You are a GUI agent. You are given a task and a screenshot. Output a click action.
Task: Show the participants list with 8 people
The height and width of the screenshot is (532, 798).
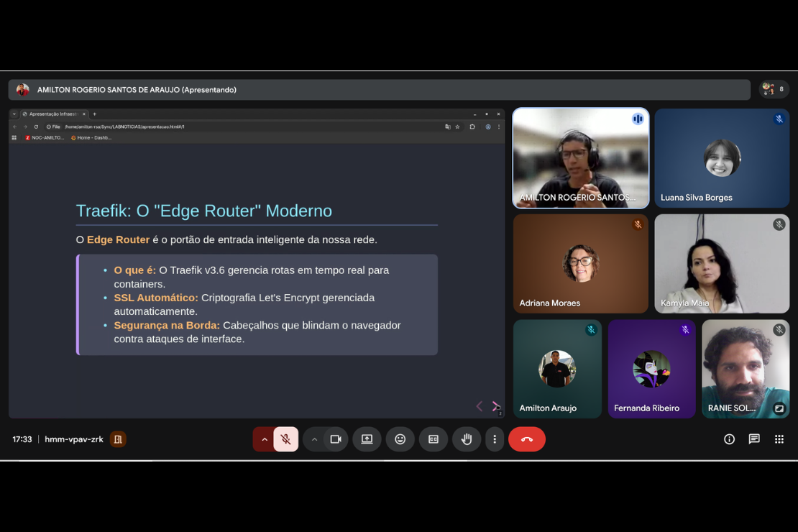(774, 89)
